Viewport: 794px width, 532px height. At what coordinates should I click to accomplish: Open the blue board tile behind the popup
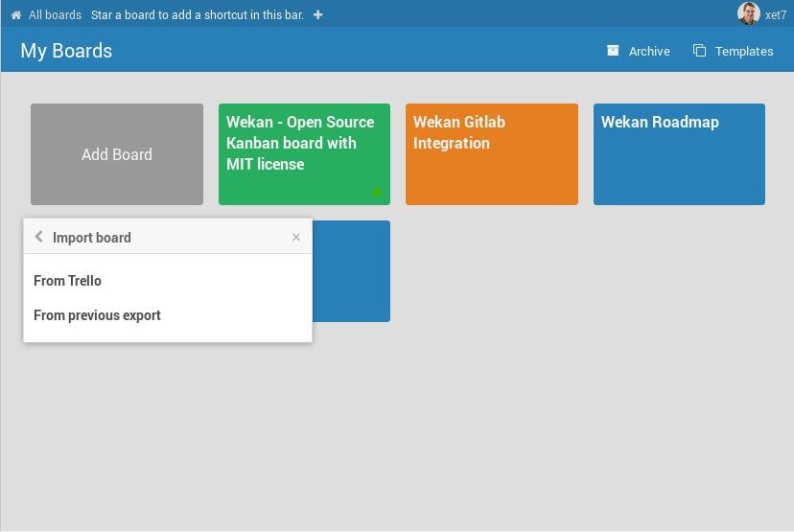click(351, 271)
